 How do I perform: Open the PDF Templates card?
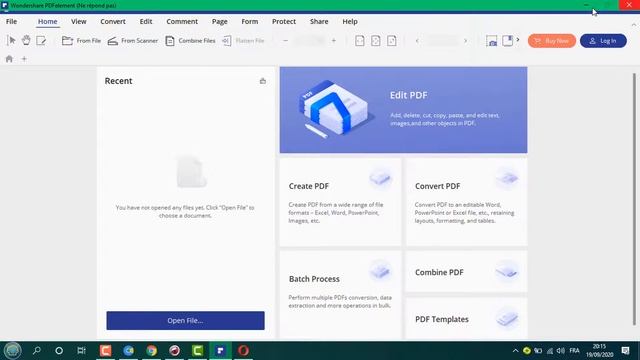[x=467, y=318]
